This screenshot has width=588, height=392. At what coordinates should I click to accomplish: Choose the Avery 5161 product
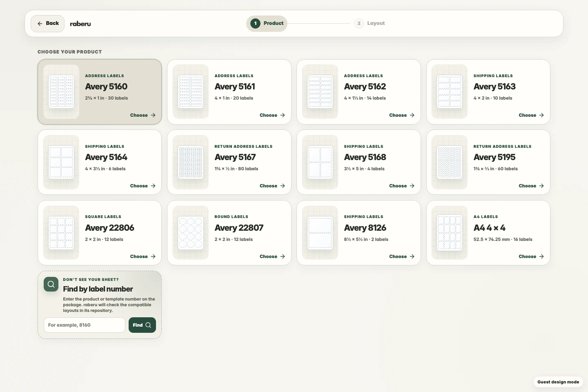pos(272,115)
